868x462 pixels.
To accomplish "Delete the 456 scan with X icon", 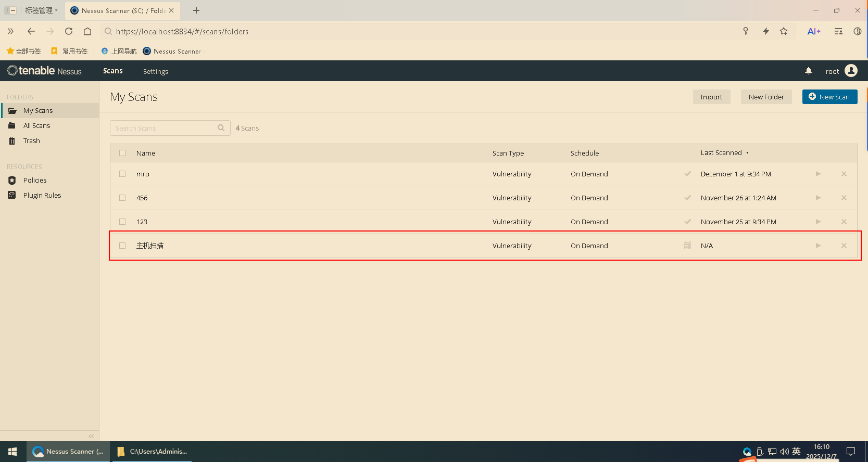I will [x=844, y=198].
